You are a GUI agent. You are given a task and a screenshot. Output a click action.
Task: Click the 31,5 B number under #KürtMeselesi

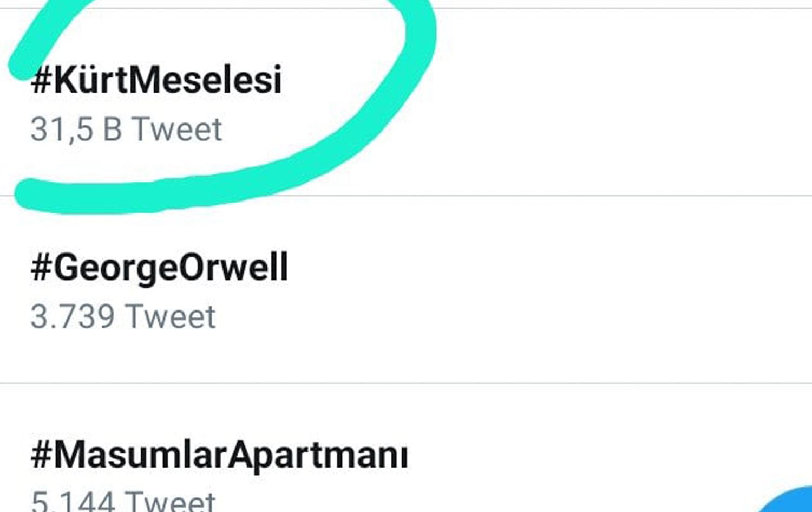[76, 129]
